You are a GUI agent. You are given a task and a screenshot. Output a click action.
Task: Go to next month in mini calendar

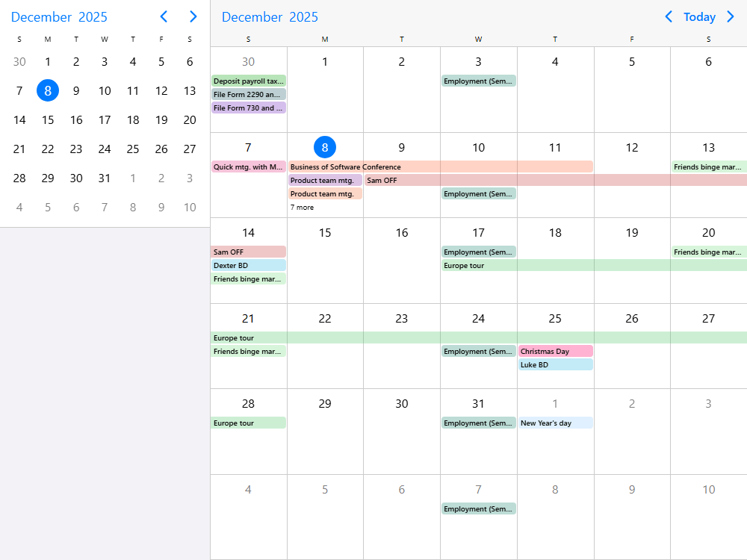193,16
